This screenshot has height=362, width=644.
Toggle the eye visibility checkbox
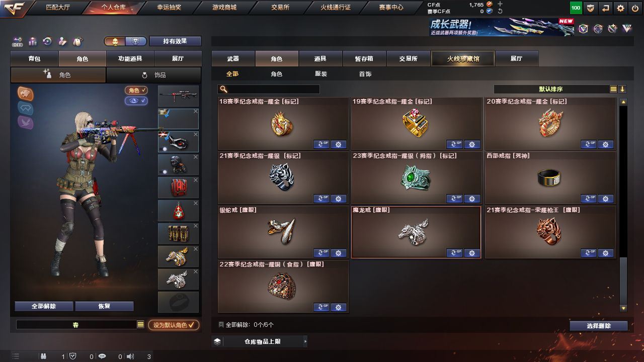pos(136,101)
